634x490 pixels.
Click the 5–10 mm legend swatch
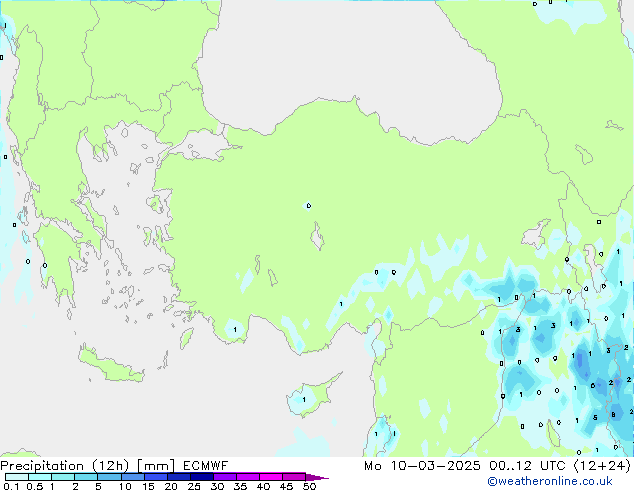point(109,477)
